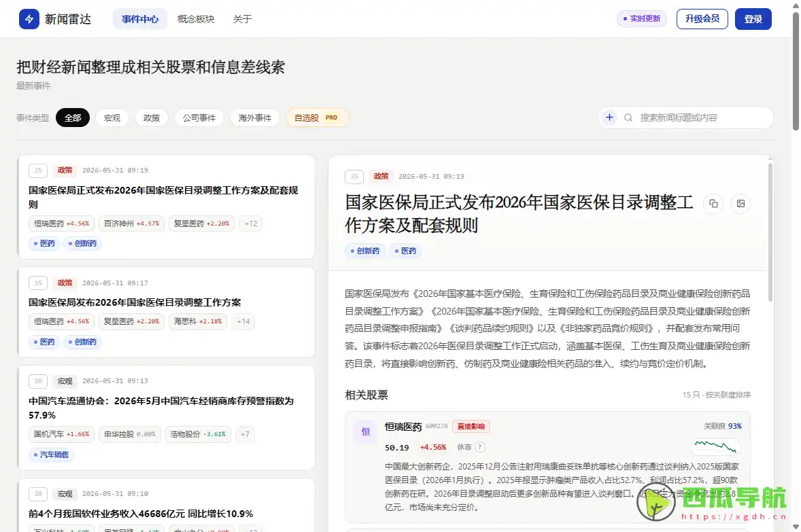The width and height of the screenshot is (801, 532).
Task: Open the 关于 page
Action: (x=242, y=19)
